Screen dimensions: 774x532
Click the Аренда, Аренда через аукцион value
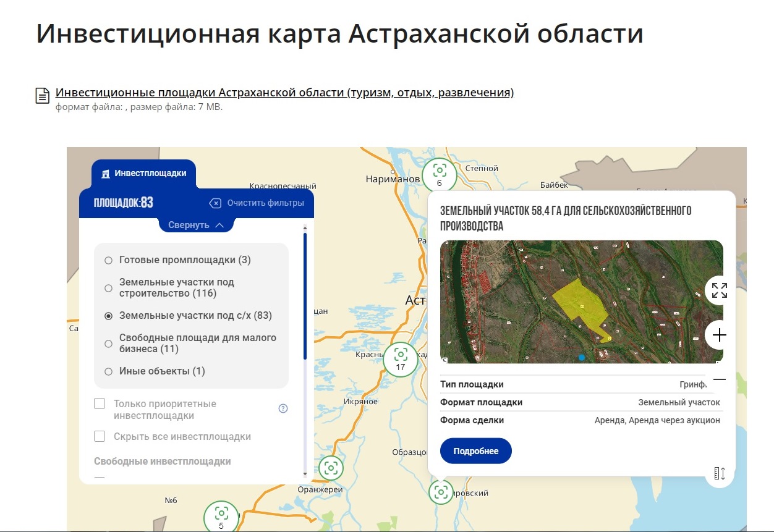pyautogui.click(x=657, y=420)
